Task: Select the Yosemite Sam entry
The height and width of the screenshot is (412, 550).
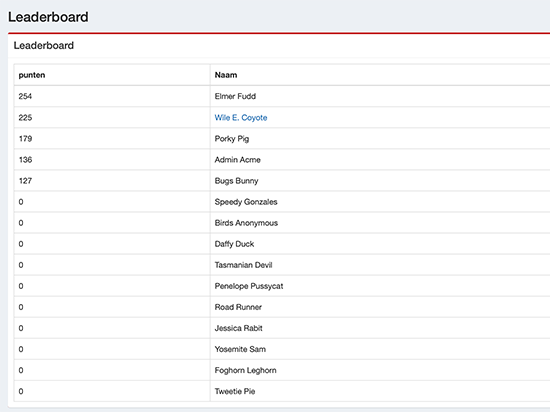Action: tap(240, 349)
